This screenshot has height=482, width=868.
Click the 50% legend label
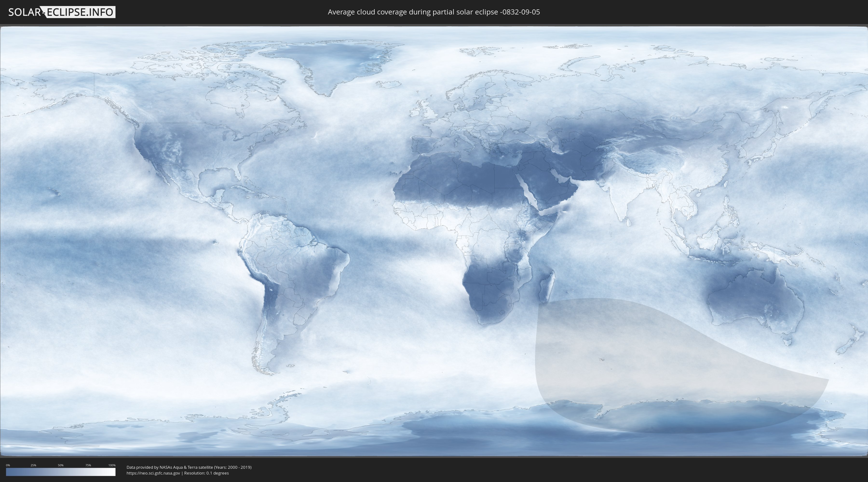(x=61, y=465)
